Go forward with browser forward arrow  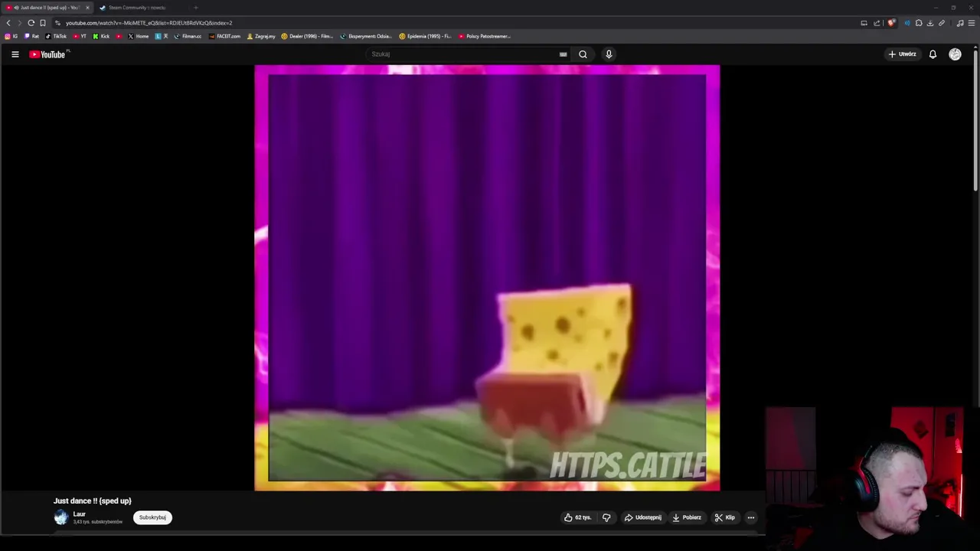coord(20,23)
